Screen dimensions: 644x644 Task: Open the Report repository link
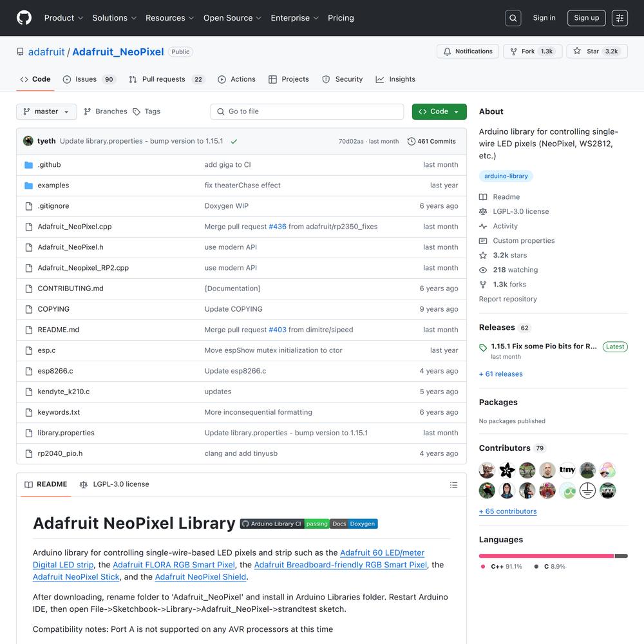click(507, 299)
